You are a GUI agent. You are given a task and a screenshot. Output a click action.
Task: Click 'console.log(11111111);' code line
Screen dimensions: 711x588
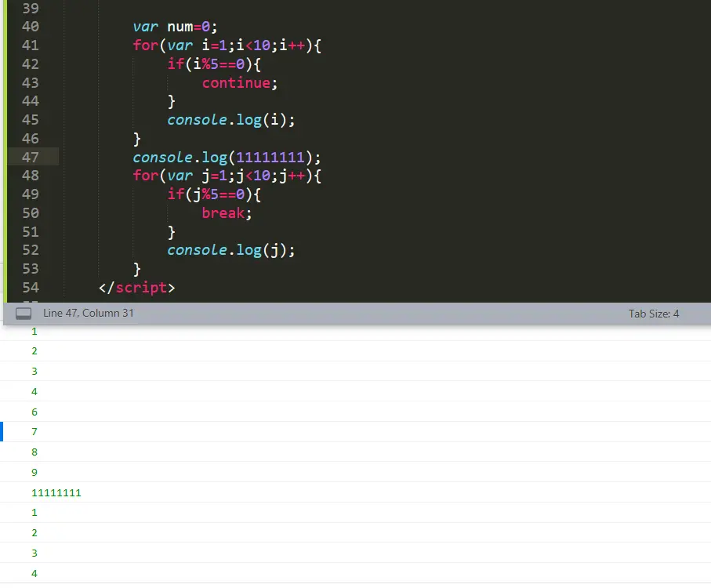pyautogui.click(x=227, y=158)
